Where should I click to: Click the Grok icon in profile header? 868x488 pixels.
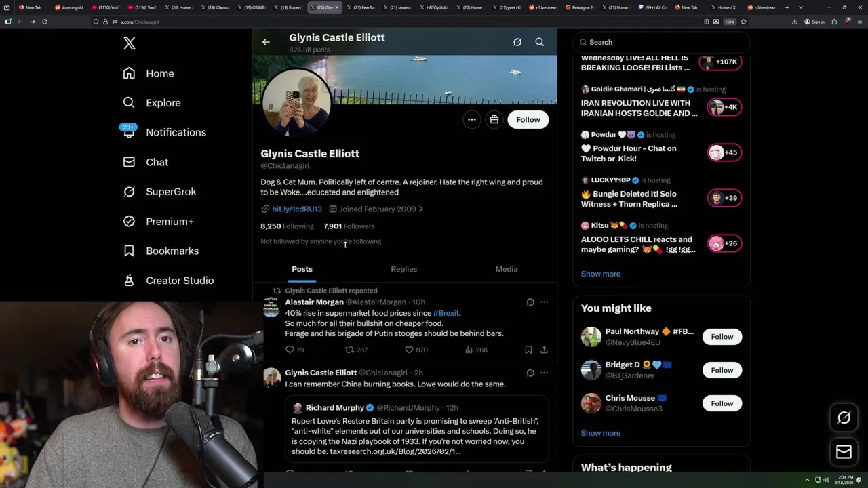517,42
